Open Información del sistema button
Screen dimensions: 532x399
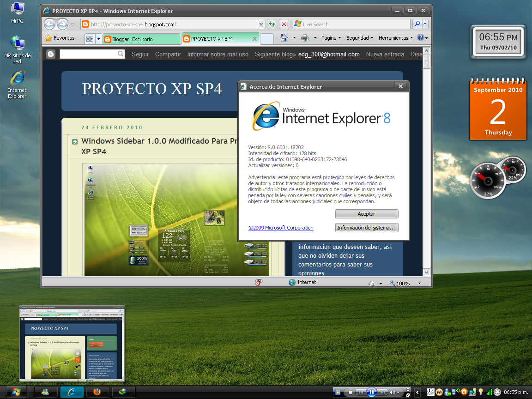coord(366,228)
